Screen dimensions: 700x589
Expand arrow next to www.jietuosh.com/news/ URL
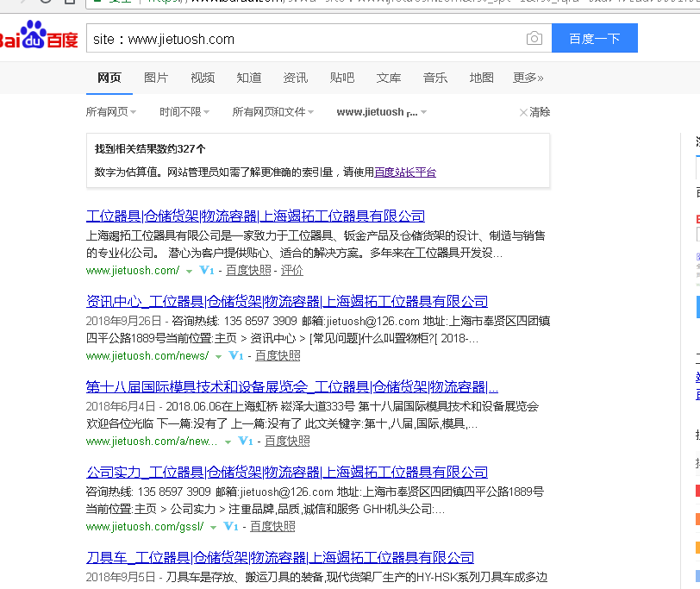tap(218, 356)
